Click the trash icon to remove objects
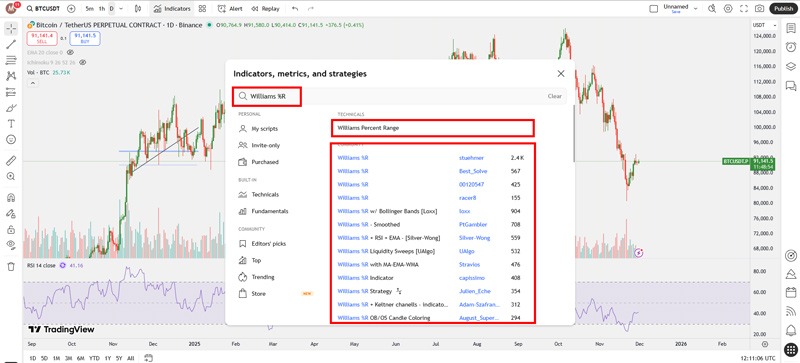800x363 pixels. click(x=11, y=266)
